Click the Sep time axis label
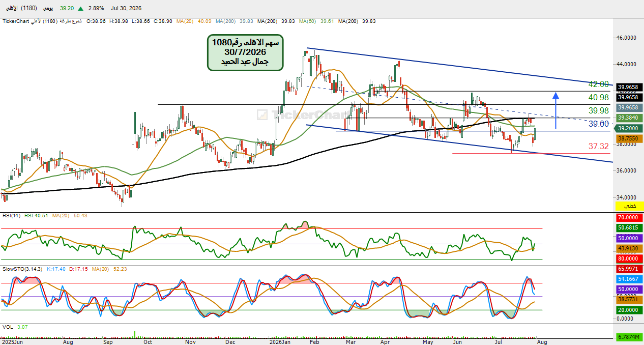Image resolution: width=644 pixels, height=345 pixels. [108, 342]
